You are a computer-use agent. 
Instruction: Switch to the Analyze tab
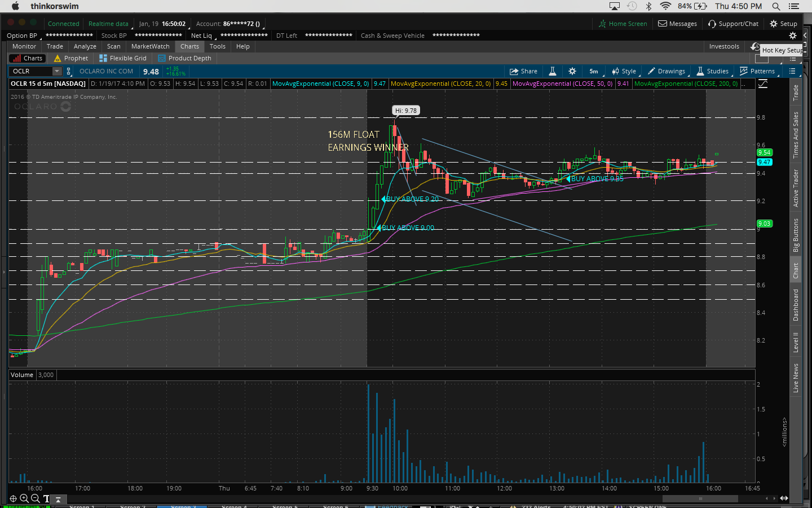tap(85, 46)
